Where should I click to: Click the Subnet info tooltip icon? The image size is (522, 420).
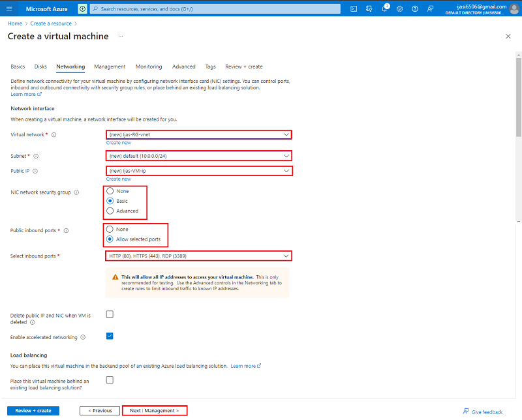35,155
